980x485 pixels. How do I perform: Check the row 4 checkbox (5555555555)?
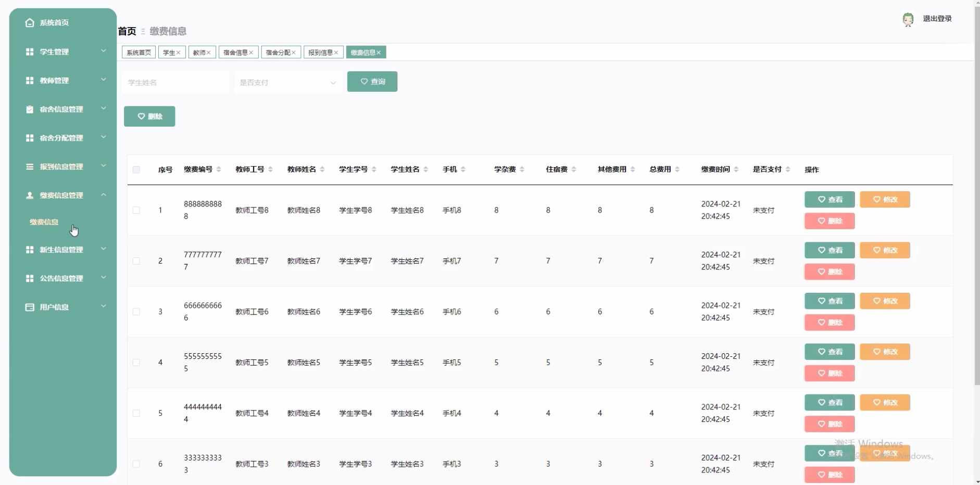[136, 362]
